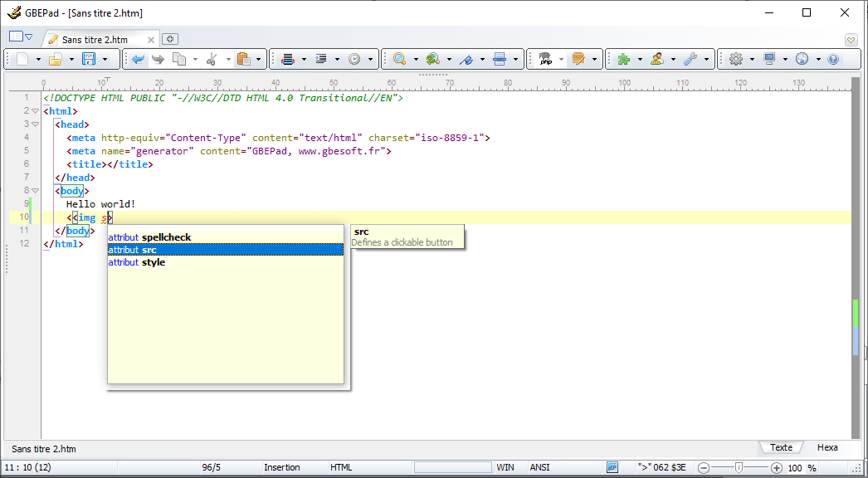Click zoom out minus button
The width and height of the screenshot is (868, 478).
(x=704, y=468)
